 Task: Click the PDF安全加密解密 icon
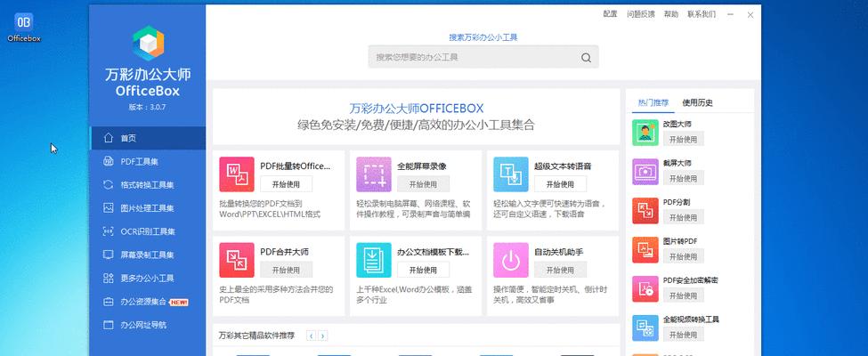pos(645,289)
